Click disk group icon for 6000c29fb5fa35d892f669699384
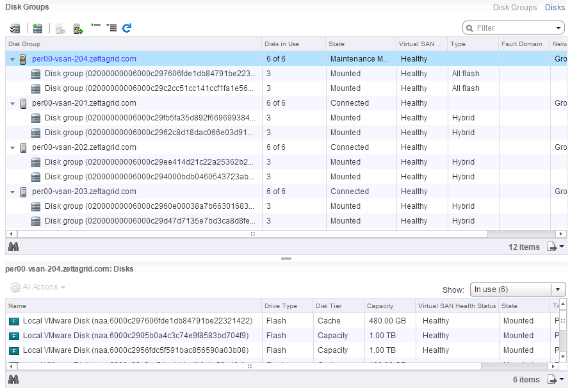The image size is (570, 392). pyautogui.click(x=36, y=118)
